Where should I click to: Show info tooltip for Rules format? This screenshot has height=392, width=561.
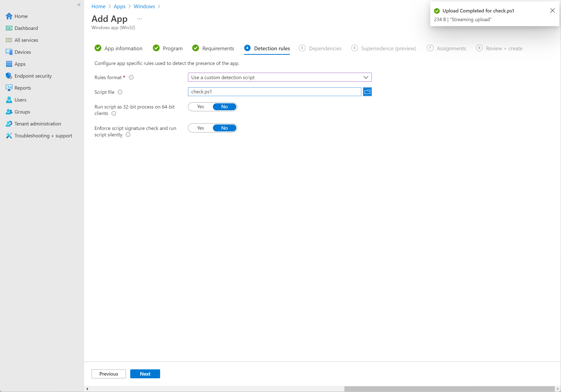pyautogui.click(x=131, y=77)
